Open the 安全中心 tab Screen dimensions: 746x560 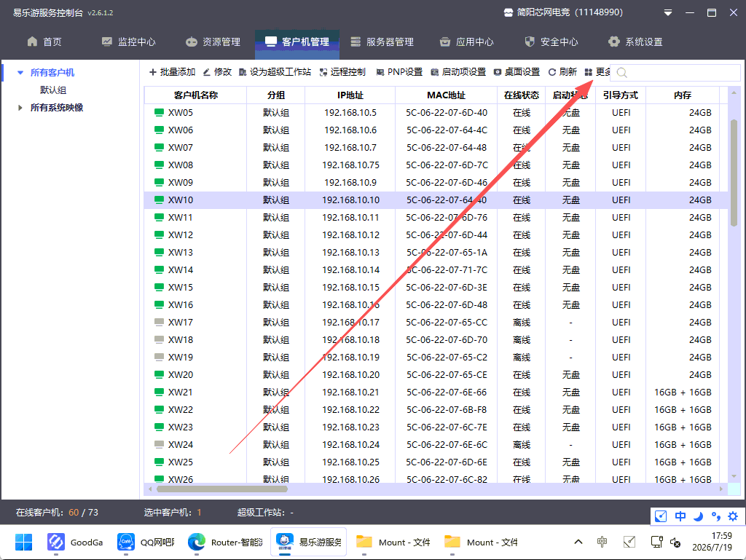(x=551, y=42)
